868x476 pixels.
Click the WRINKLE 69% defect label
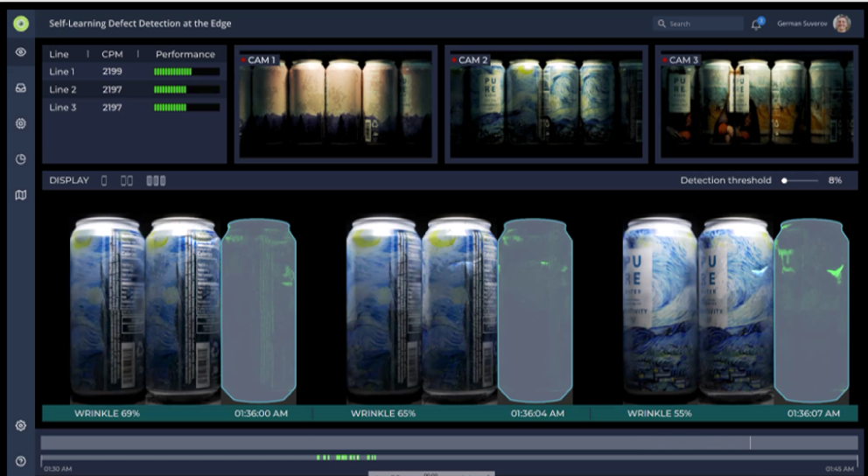(107, 414)
